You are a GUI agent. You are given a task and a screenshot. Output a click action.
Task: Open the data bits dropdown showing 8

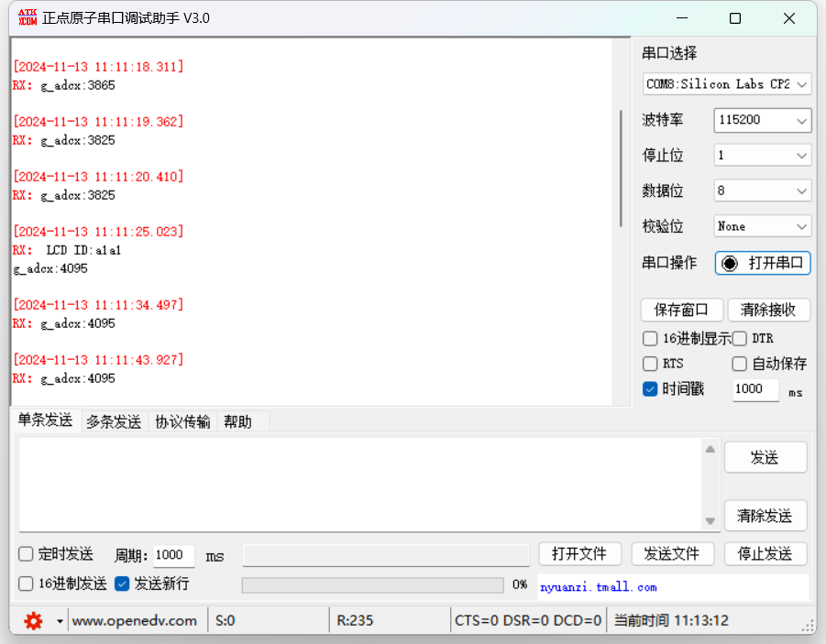coord(762,191)
